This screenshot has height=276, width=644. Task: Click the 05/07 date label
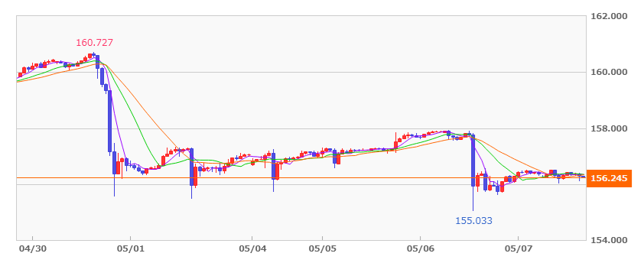[518, 248]
